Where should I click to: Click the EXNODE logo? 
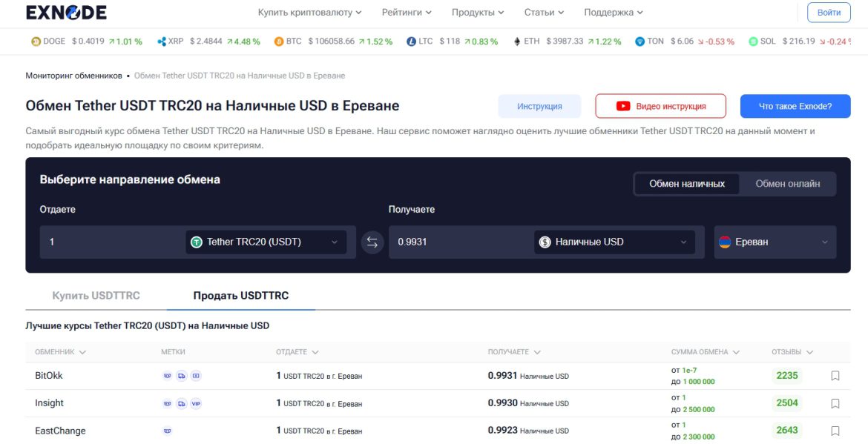point(66,13)
